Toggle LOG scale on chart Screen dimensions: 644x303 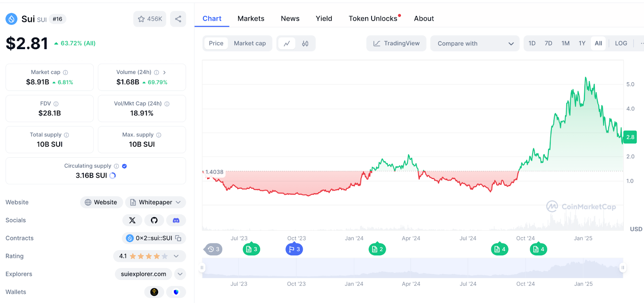[x=621, y=44]
